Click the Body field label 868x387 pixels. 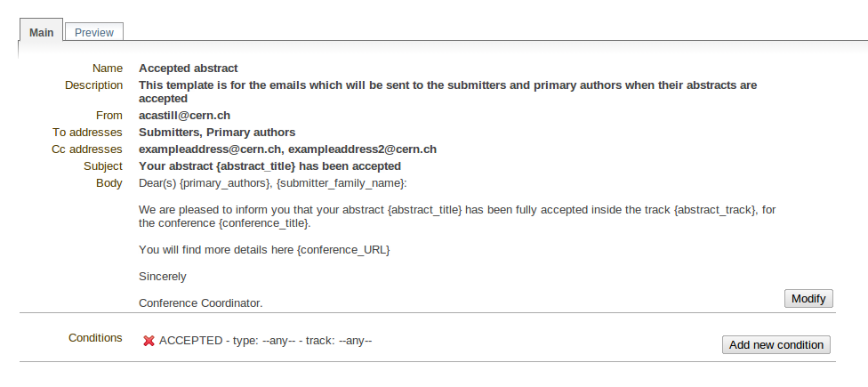pyautogui.click(x=109, y=183)
